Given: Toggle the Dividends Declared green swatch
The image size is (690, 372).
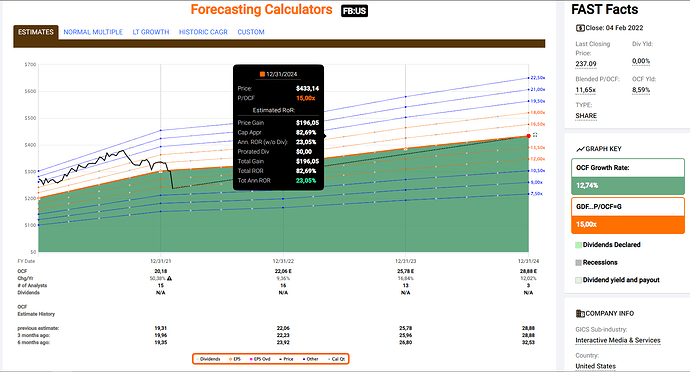Looking at the screenshot, I should [578, 245].
